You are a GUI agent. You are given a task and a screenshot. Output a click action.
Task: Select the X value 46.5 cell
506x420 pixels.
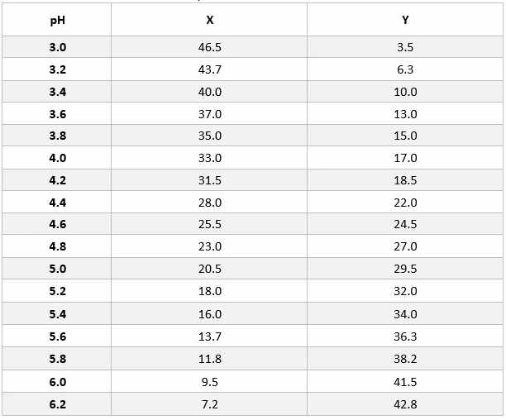[209, 47]
